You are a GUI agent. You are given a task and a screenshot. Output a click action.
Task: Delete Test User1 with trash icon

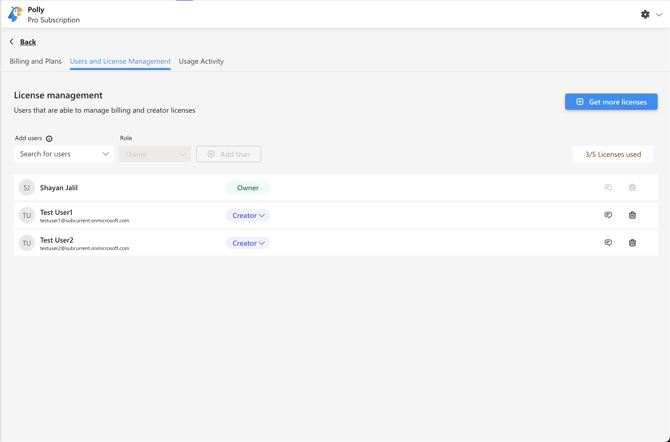coord(632,215)
